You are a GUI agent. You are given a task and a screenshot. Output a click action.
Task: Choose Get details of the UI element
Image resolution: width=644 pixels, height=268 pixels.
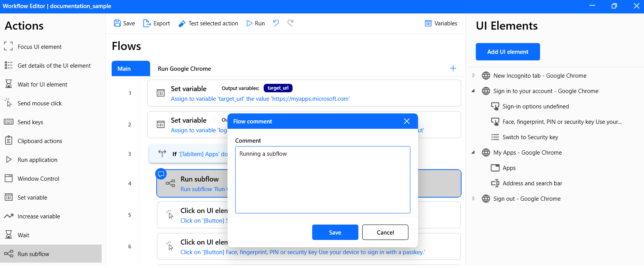tap(51, 65)
